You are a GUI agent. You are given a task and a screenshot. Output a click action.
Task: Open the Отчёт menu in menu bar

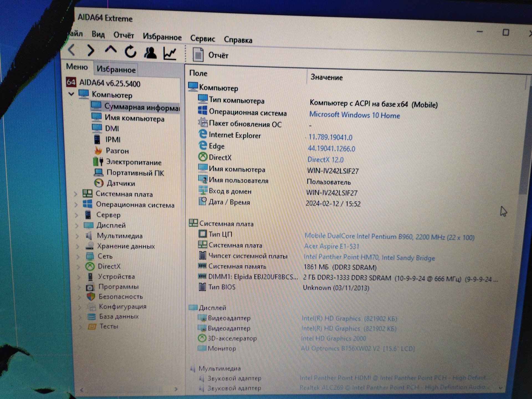[x=124, y=35]
